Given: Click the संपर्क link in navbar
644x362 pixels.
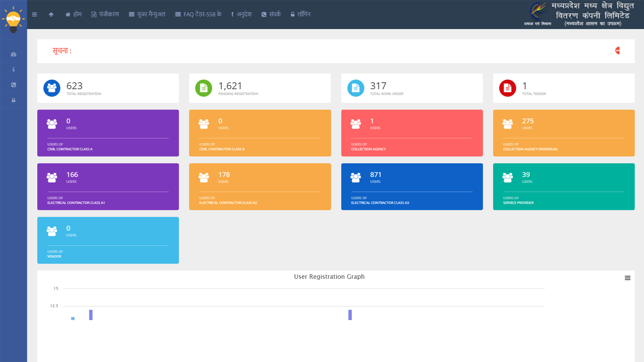Looking at the screenshot, I should [x=271, y=14].
